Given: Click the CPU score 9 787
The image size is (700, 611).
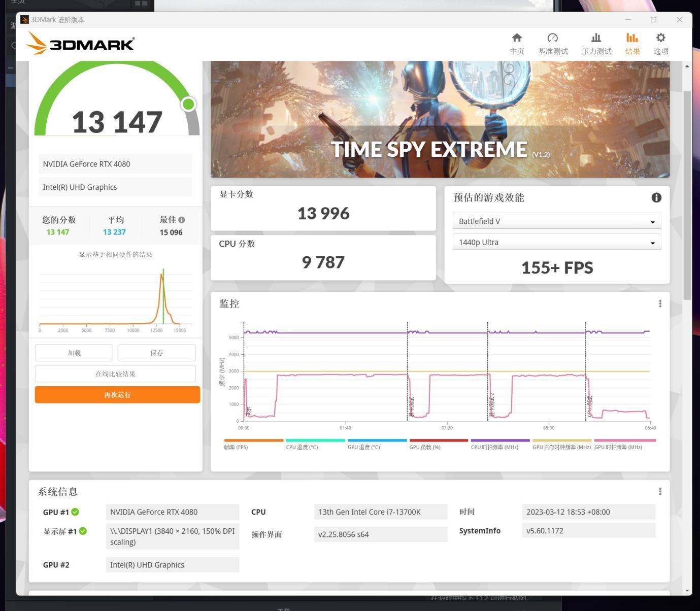Looking at the screenshot, I should point(323,262).
